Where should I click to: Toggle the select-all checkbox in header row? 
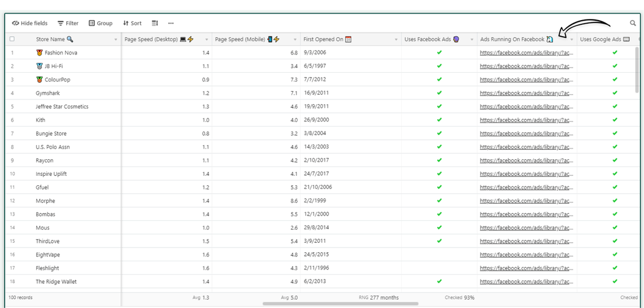[x=12, y=39]
